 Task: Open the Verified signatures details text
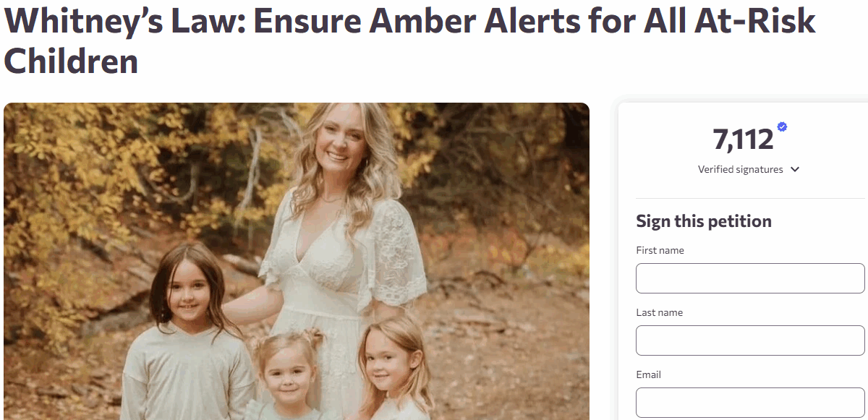pyautogui.click(x=740, y=169)
